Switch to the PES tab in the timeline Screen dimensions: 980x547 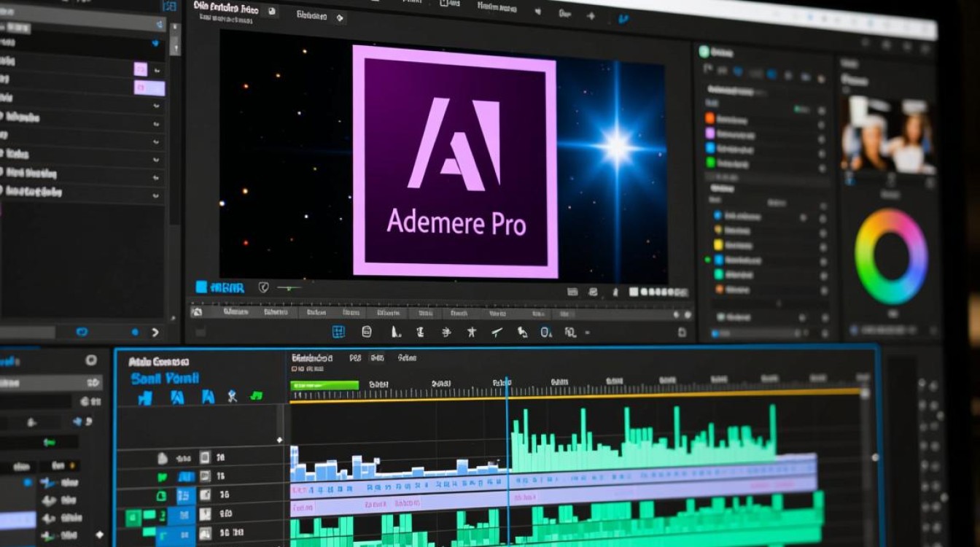pos(355,358)
